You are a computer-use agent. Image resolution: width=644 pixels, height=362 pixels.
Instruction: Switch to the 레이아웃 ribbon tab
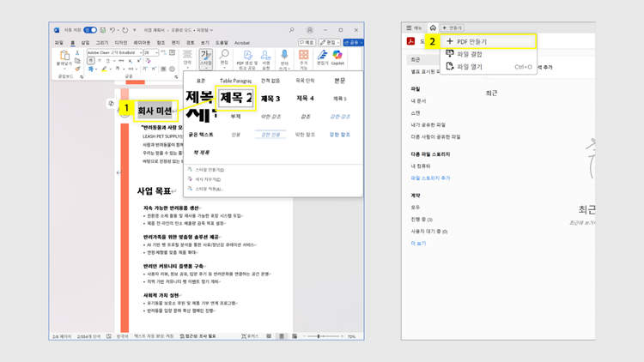click(142, 43)
